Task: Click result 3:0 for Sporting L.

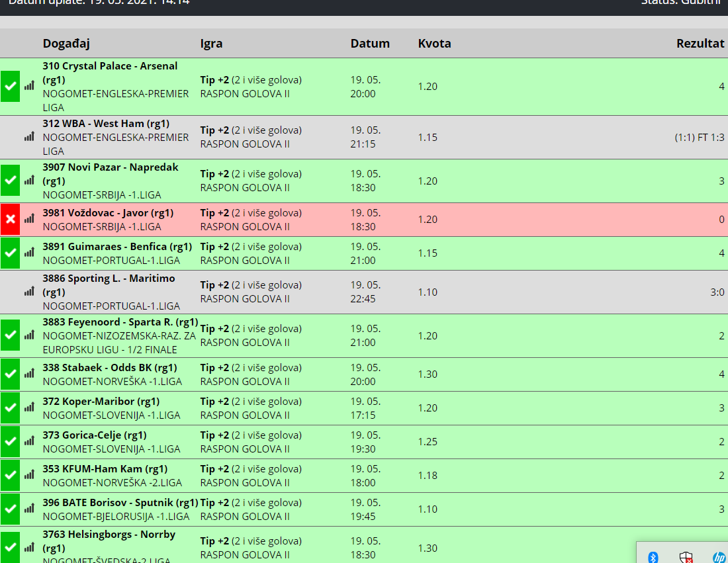Action: [717, 292]
